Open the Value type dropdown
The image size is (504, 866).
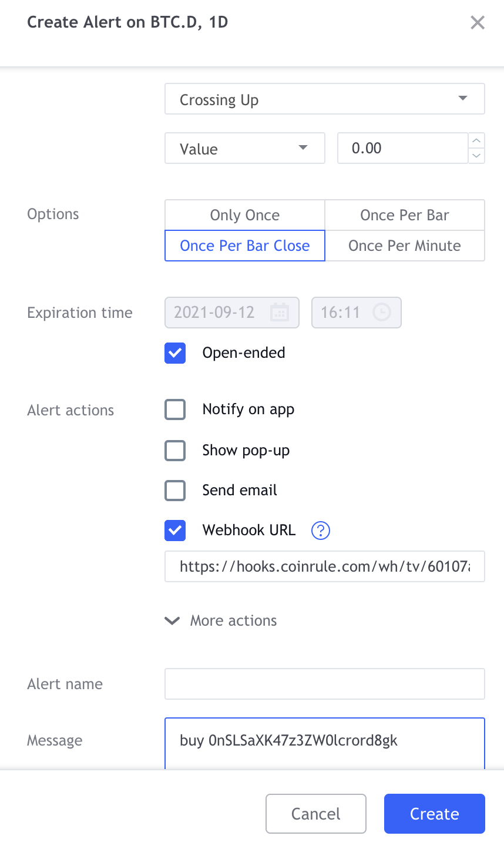coord(245,148)
